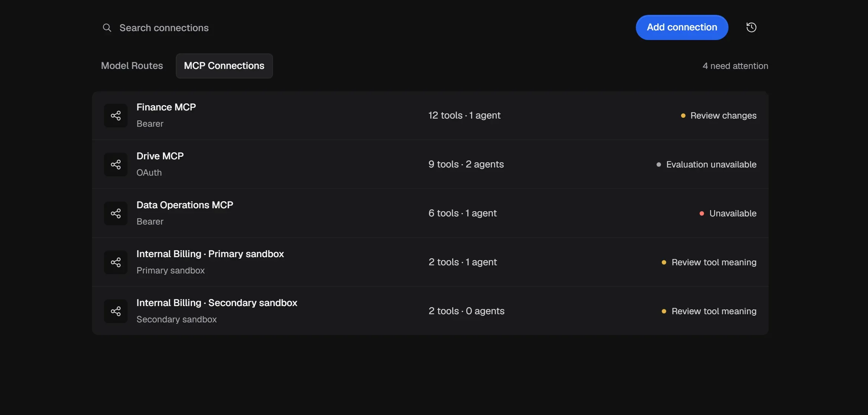Screen dimensions: 868x415
Task: Click '2 tools · 1 agent' text
Action: [463, 262]
